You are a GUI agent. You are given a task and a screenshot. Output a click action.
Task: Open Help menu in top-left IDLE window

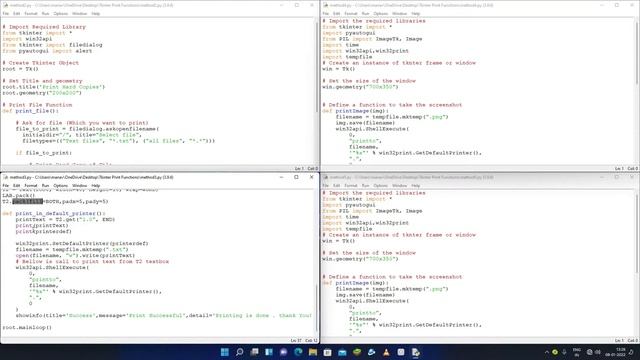(x=96, y=13)
